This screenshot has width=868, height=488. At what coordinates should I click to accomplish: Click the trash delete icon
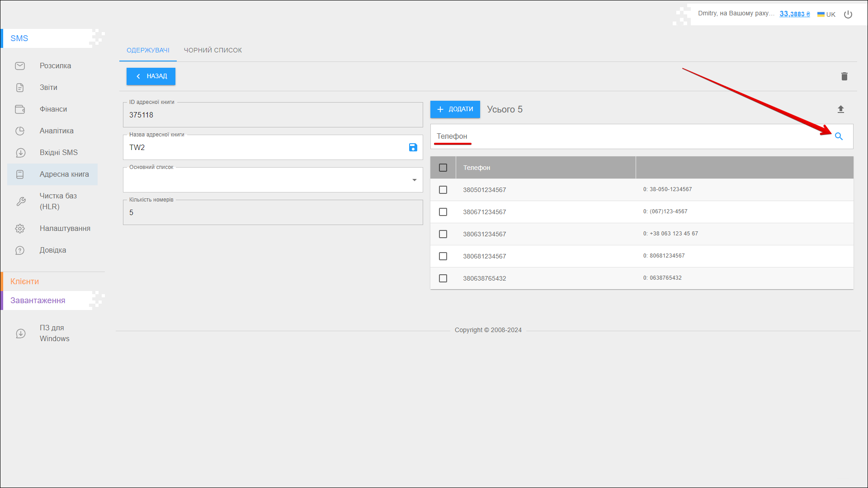[x=844, y=76]
